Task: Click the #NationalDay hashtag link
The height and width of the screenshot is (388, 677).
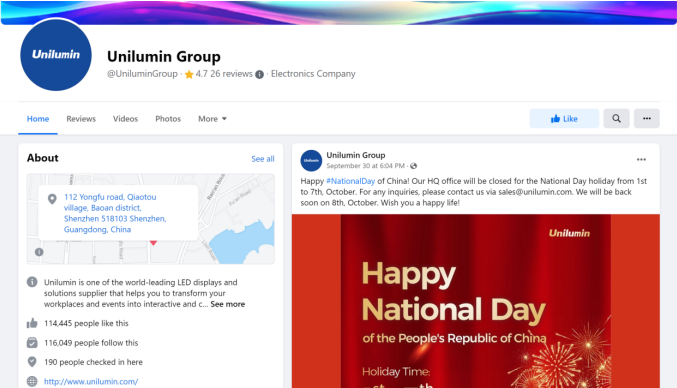Action: tap(351, 181)
